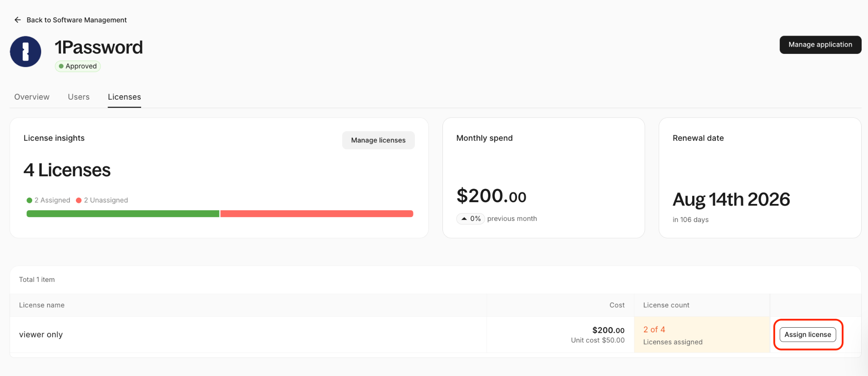Click the License name column header
The image size is (868, 376).
(x=42, y=305)
